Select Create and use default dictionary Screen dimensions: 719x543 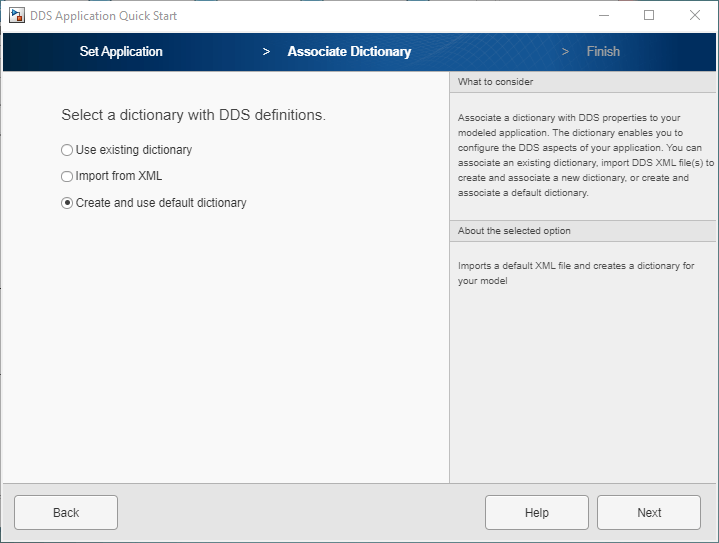67,203
